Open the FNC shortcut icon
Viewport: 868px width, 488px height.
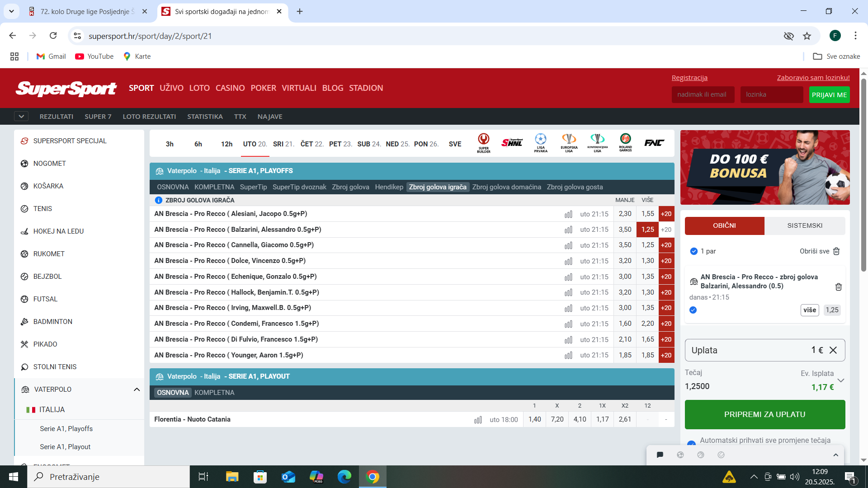pyautogui.click(x=654, y=143)
